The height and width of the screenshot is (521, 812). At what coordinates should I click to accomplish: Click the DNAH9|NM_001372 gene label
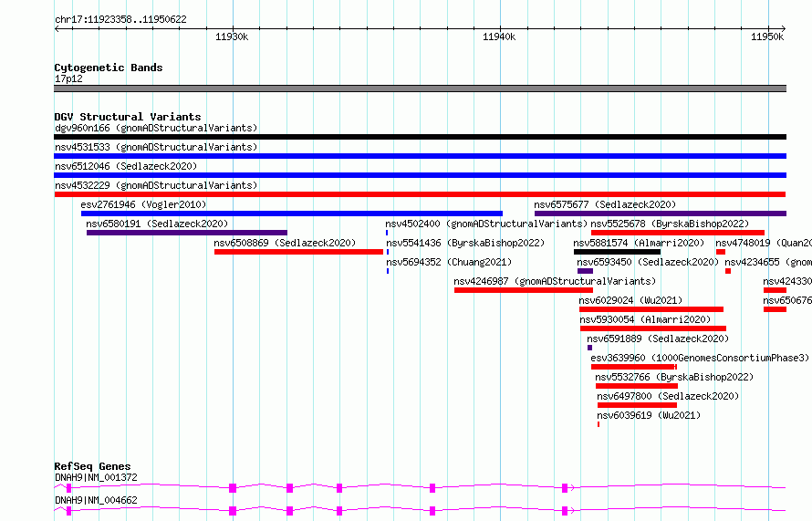[x=96, y=477]
